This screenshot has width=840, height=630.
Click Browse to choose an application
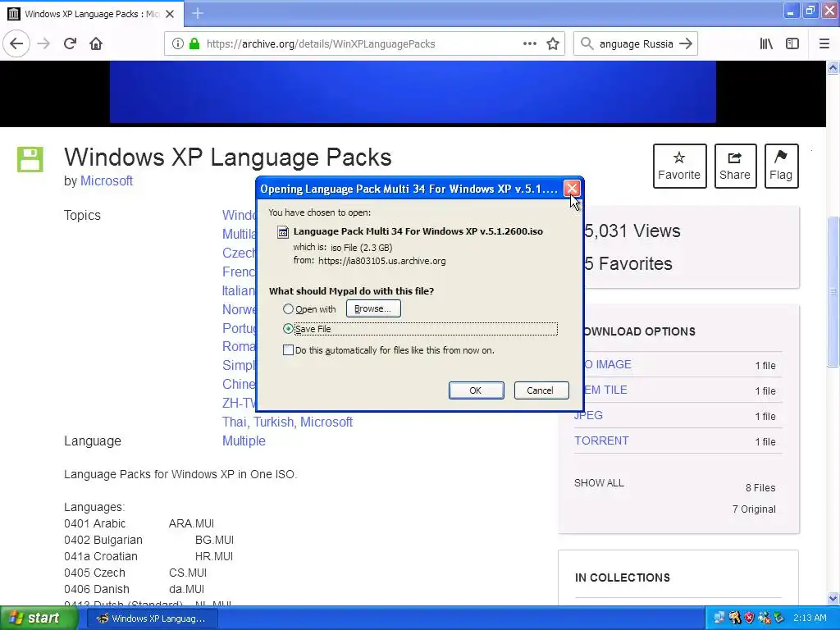373,308
